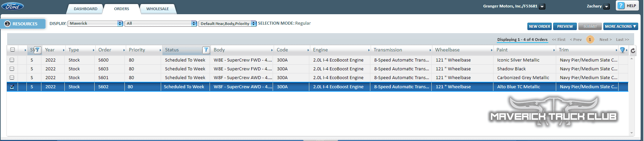Click the Granger Motors, Inc./F53681 dealer name
Screen dimensions: 644x141
coord(510,6)
